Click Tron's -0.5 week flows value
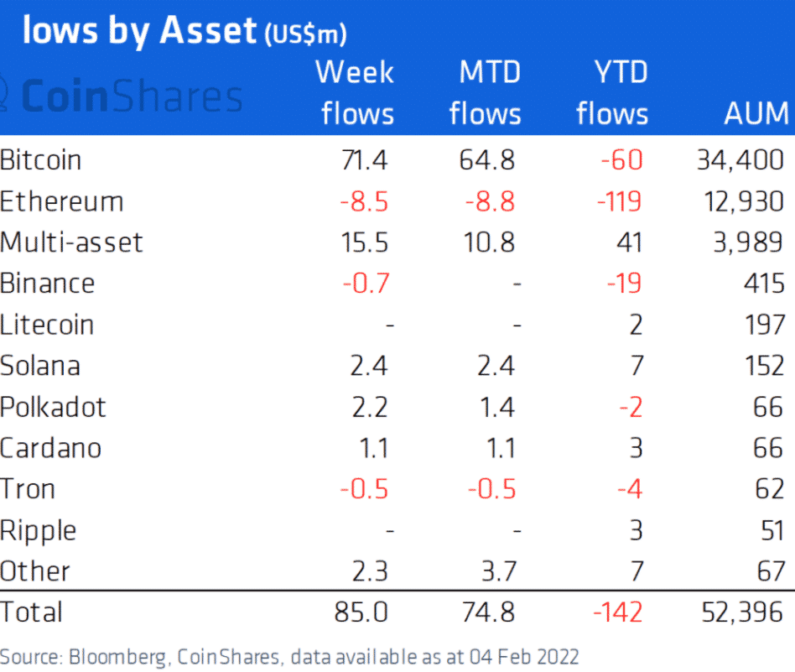The image size is (795, 672). [365, 489]
